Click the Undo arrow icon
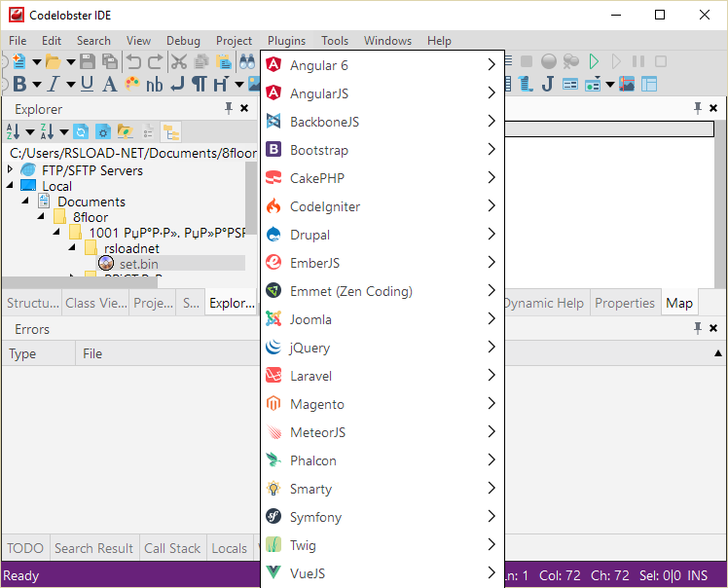 tap(133, 61)
